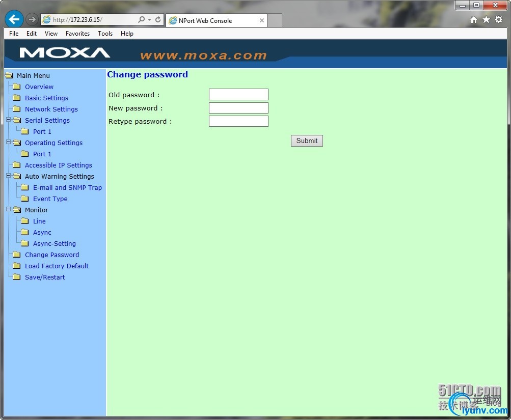Open Accessible IP Settings link

click(x=59, y=165)
